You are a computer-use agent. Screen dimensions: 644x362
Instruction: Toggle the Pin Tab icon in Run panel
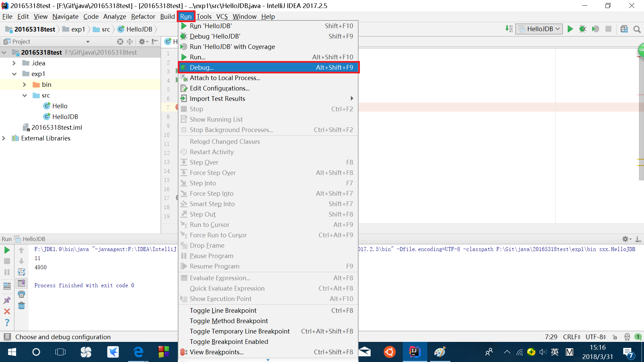pyautogui.click(x=7, y=300)
